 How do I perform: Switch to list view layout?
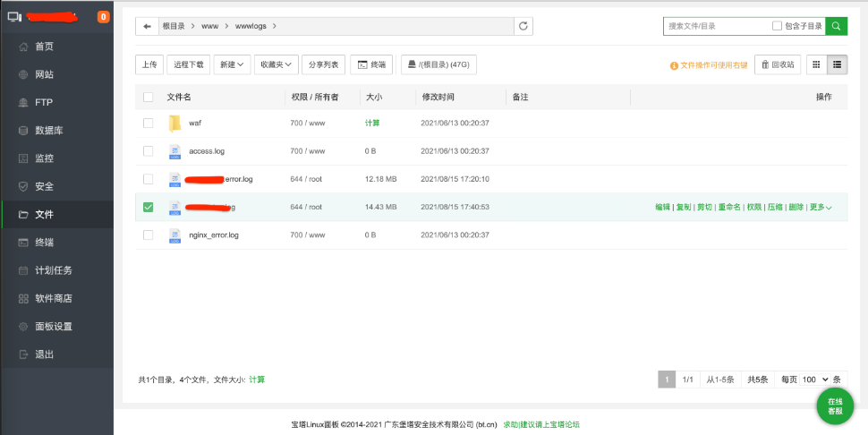click(837, 64)
